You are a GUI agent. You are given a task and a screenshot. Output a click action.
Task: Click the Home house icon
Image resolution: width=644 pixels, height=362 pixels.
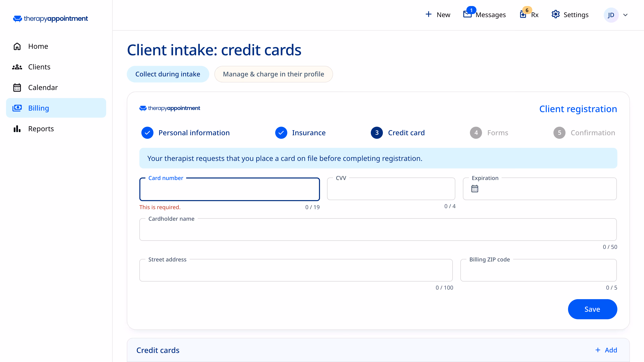pyautogui.click(x=17, y=46)
